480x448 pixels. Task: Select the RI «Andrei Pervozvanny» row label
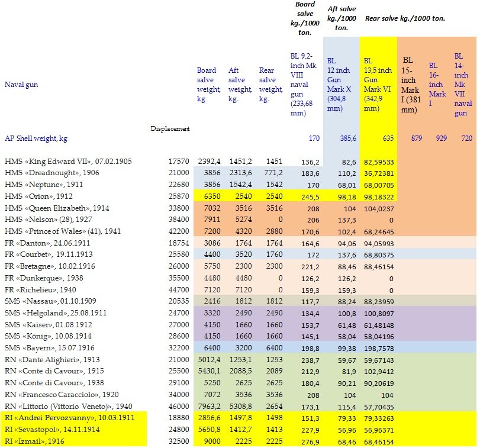click(69, 418)
